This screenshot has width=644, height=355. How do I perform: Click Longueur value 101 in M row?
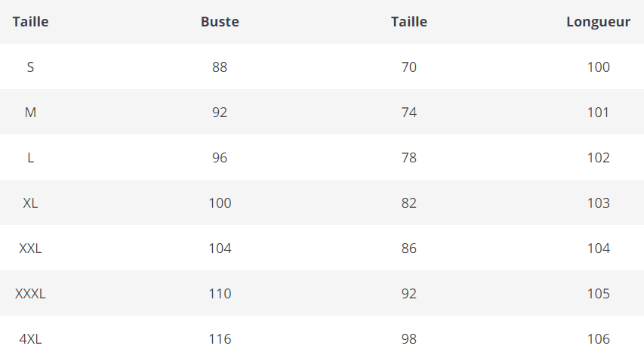coord(598,113)
